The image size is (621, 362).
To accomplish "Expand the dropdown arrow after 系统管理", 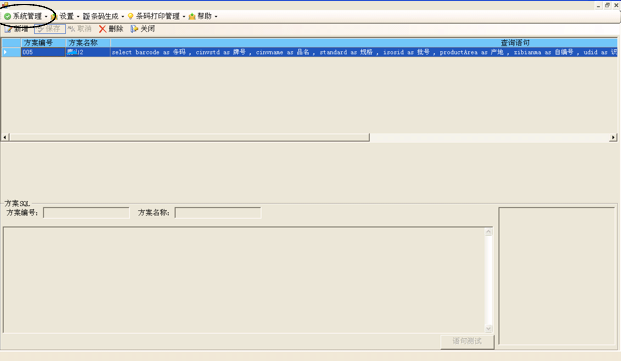I will click(x=46, y=17).
